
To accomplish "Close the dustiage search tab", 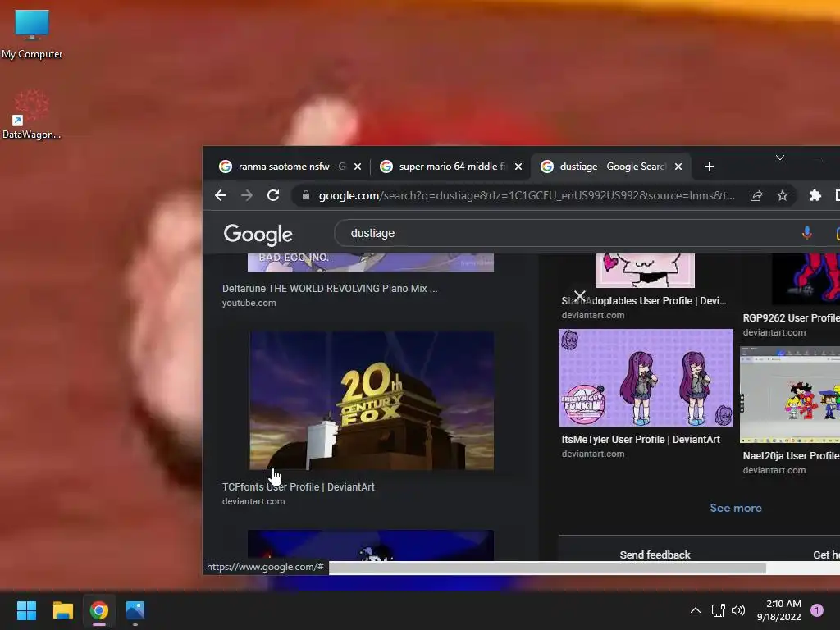I will [678, 167].
